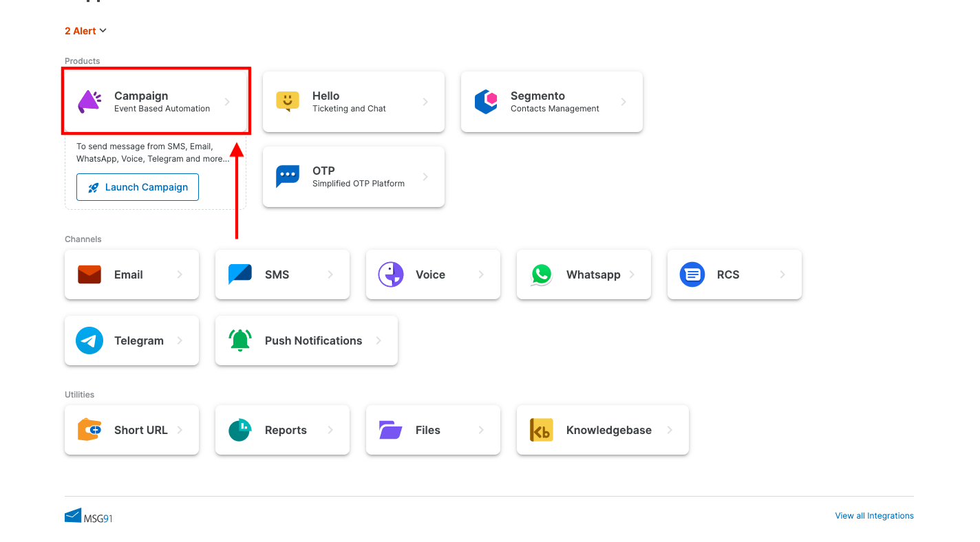Click the Short URL orange icon
The width and height of the screenshot is (980, 542).
[x=89, y=430]
